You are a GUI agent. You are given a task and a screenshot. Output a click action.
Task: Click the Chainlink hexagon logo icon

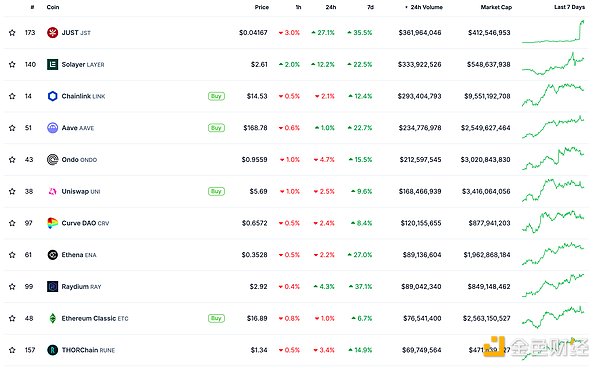(x=52, y=96)
